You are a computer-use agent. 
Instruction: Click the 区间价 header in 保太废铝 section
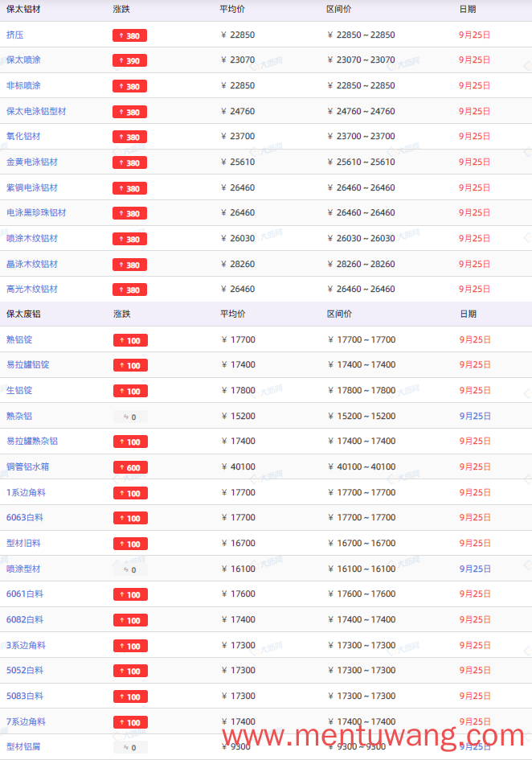tap(339, 314)
